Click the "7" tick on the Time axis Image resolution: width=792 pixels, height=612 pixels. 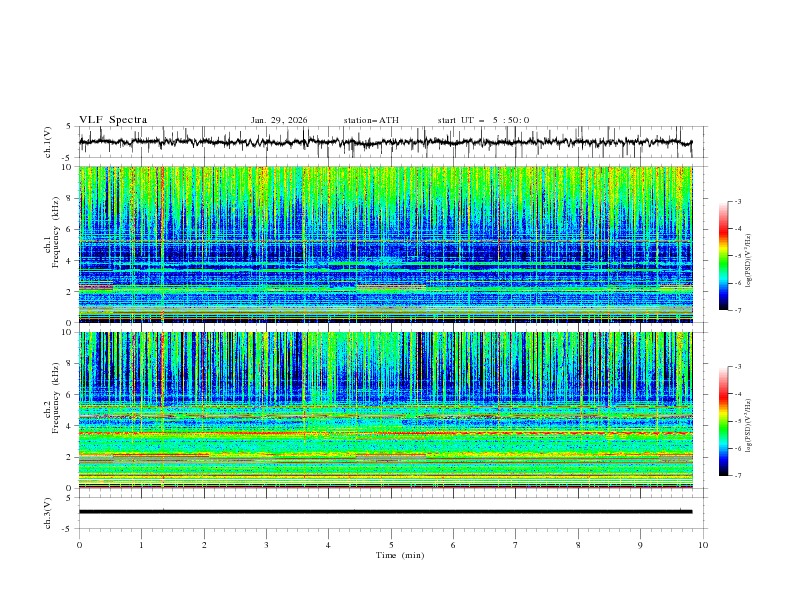516,545
